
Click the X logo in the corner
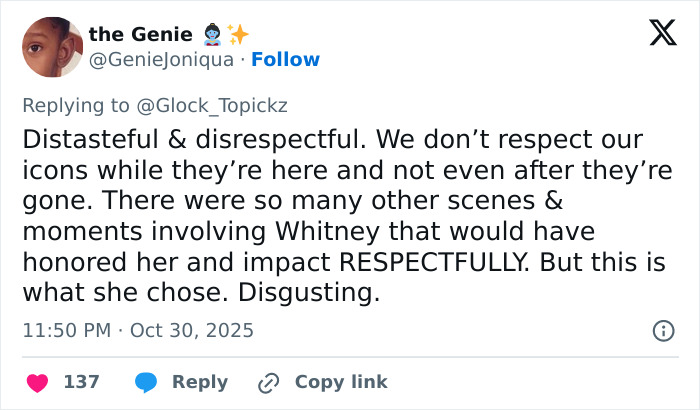pos(656,34)
